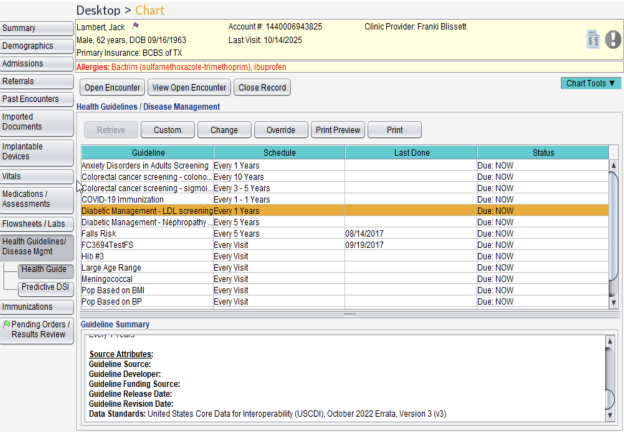Click the Pending Orders flag icon
624x432 pixels.
[6, 325]
